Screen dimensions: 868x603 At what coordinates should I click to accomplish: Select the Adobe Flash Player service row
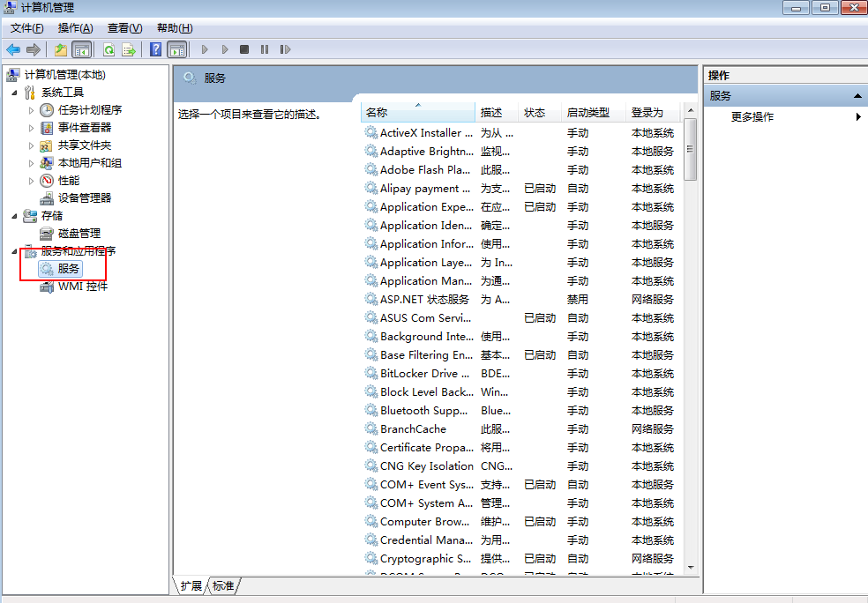tap(520, 170)
